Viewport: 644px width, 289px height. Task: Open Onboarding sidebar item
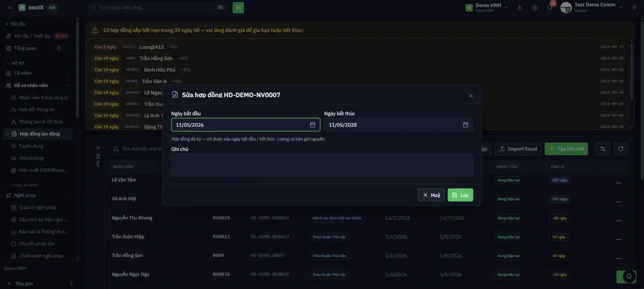coord(31,158)
